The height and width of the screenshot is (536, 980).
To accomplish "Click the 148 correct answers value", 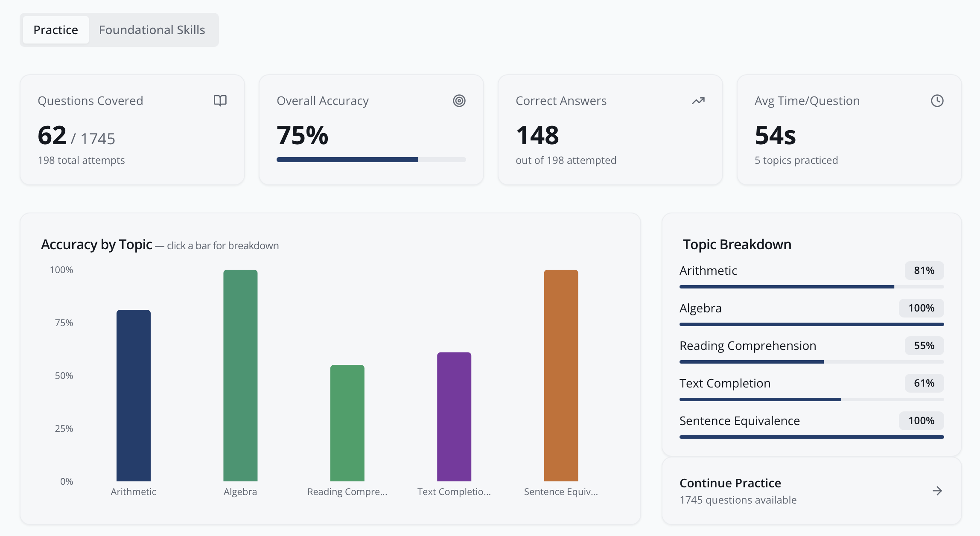I will (x=537, y=135).
